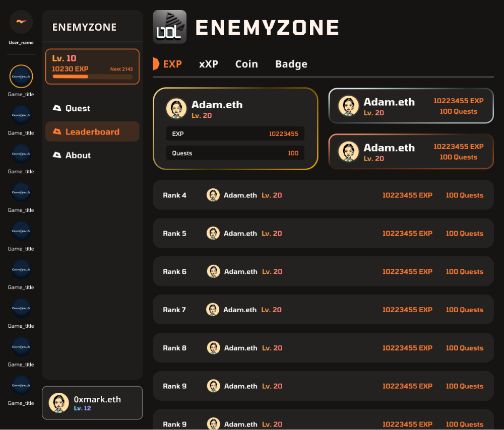
Task: Click 0xmark.eth avatar in bottom profile card
Action: [58, 403]
